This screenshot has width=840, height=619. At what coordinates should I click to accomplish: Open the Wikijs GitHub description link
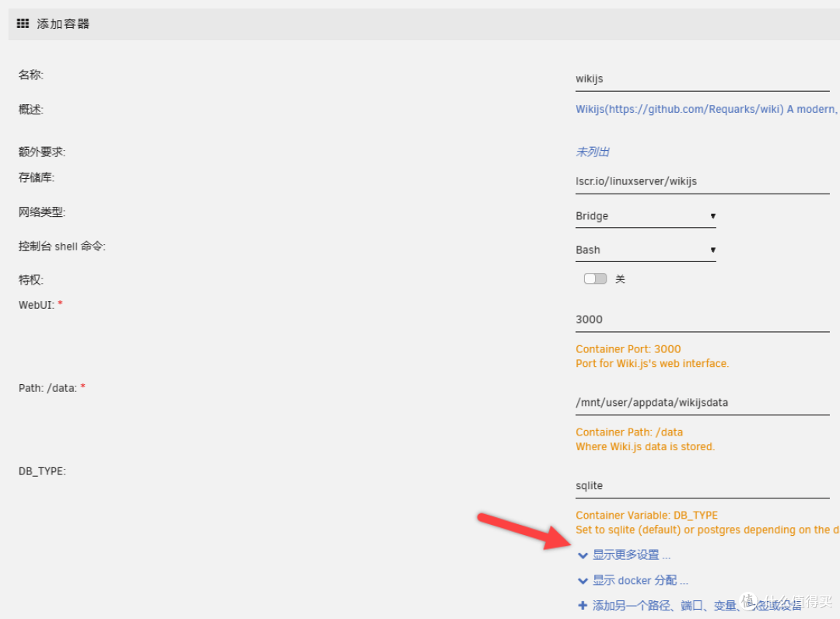[707, 109]
